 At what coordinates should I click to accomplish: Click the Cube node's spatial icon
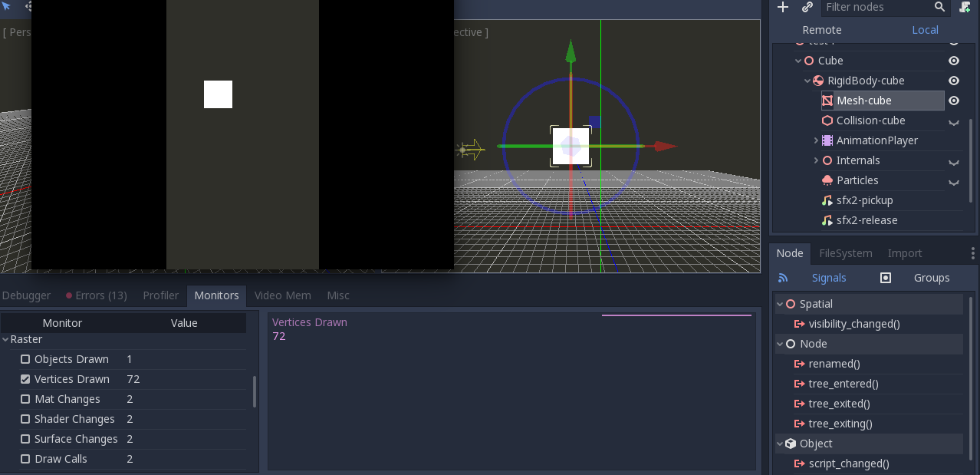coord(809,61)
